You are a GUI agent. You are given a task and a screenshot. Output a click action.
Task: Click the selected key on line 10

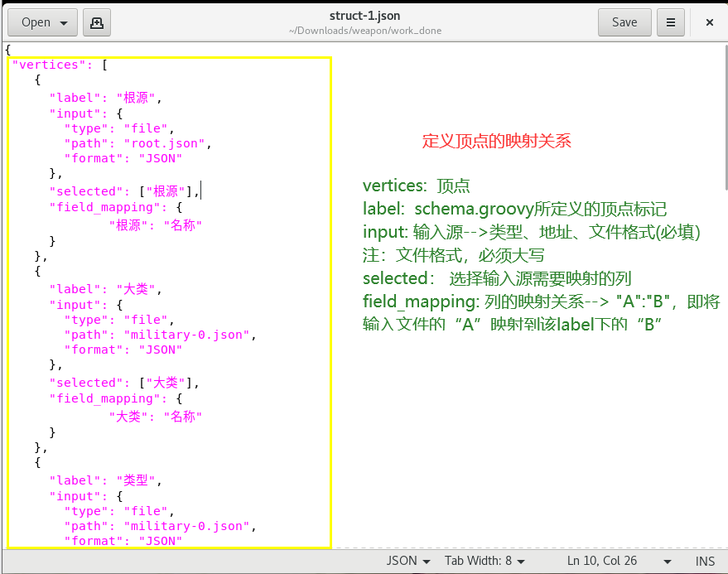(85, 191)
